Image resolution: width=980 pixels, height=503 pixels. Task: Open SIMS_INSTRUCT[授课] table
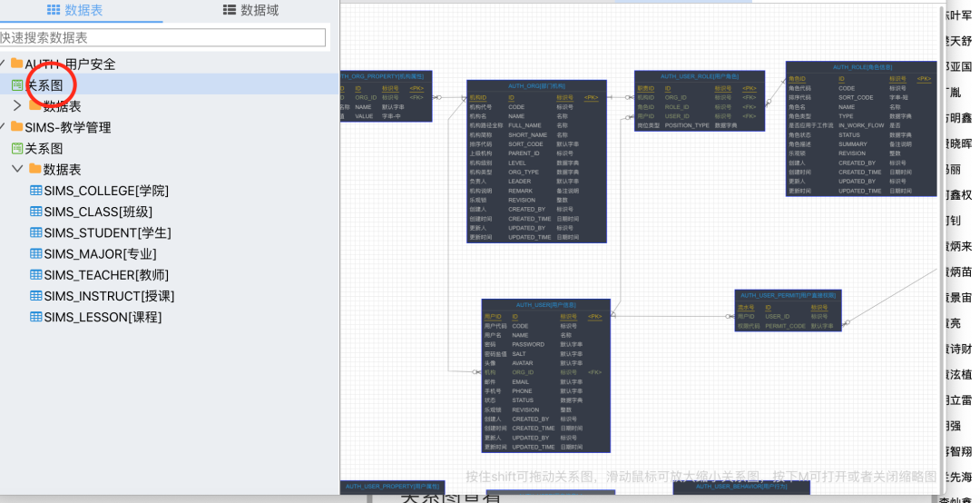tap(109, 296)
